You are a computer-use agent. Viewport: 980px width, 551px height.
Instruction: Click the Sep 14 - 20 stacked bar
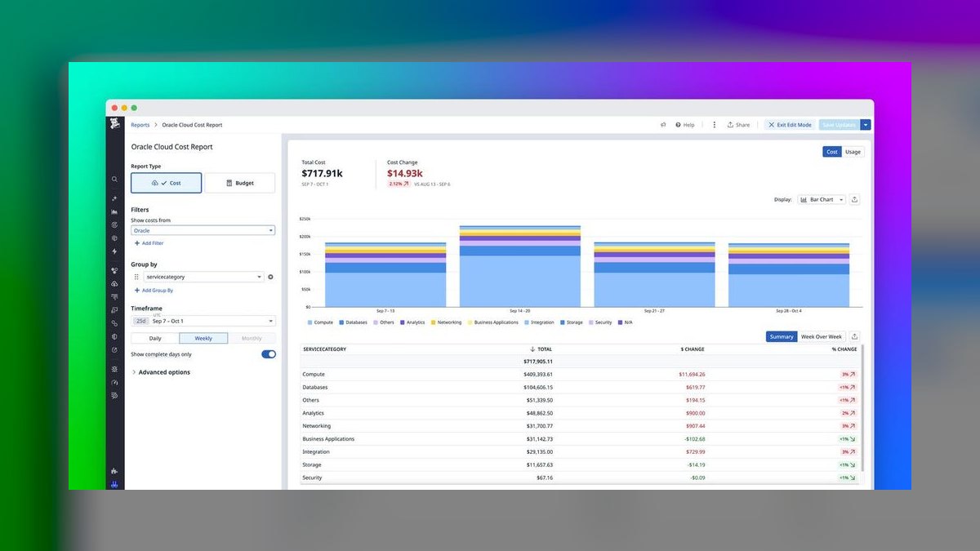click(x=520, y=266)
